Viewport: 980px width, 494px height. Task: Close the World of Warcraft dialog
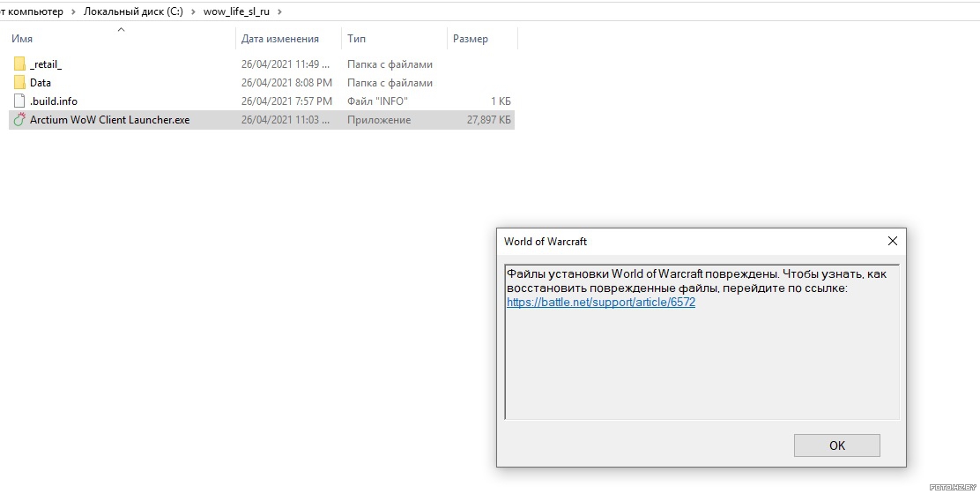point(893,242)
